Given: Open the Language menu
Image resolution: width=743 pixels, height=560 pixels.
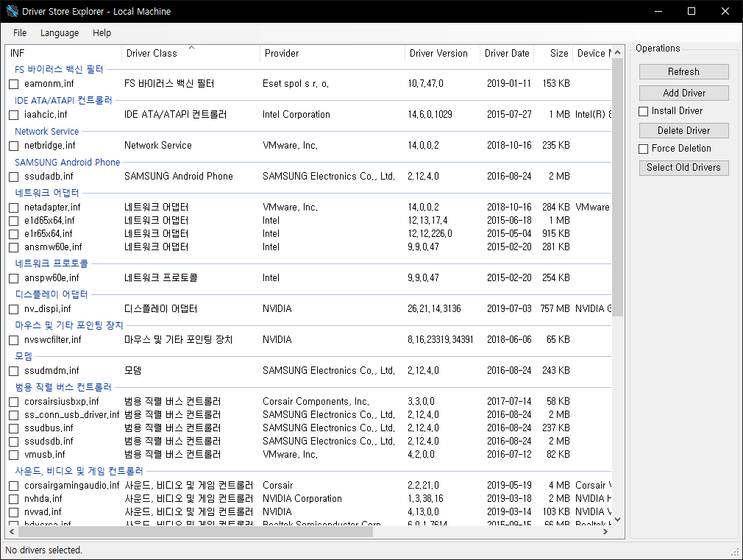Looking at the screenshot, I should 60,32.
